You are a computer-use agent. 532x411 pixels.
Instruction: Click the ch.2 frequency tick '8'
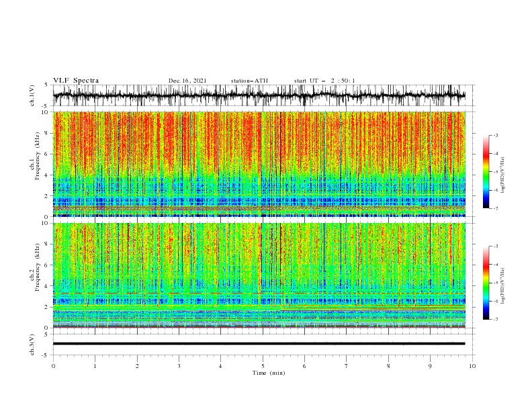pos(47,244)
